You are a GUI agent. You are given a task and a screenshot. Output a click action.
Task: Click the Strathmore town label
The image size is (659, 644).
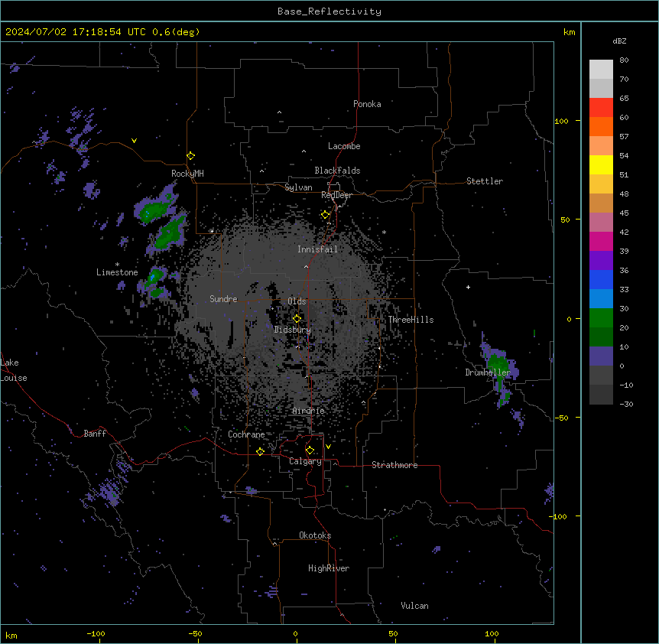pyautogui.click(x=394, y=465)
